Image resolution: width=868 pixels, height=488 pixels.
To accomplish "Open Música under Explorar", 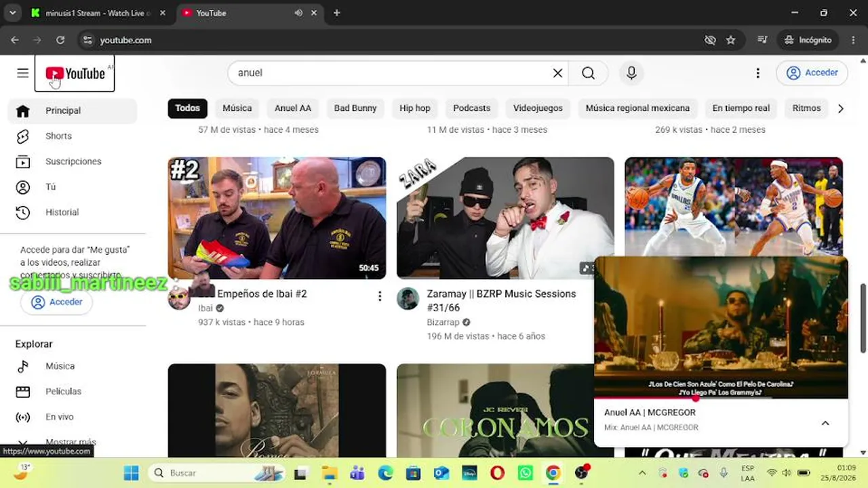I will pyautogui.click(x=73, y=366).
